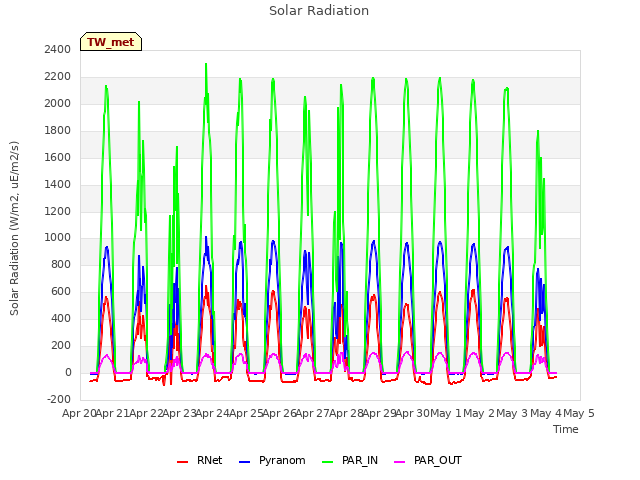The image size is (640, 480).
Task: Click the 1600 y-axis tick label
Action: point(58,157)
